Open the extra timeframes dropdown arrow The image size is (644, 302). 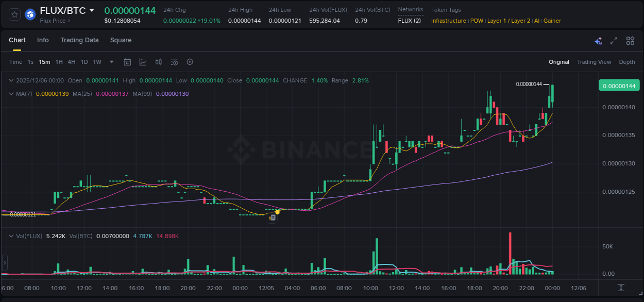(111, 62)
